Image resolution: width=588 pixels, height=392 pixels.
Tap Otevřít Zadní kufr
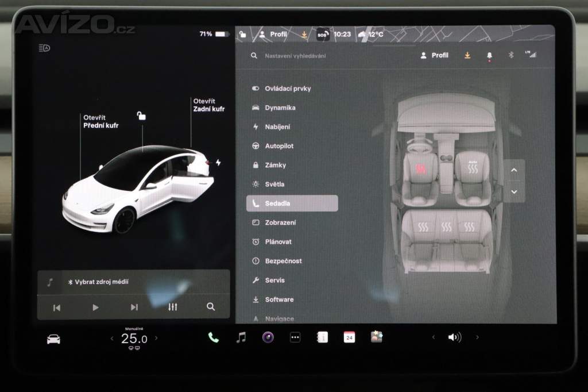click(208, 105)
